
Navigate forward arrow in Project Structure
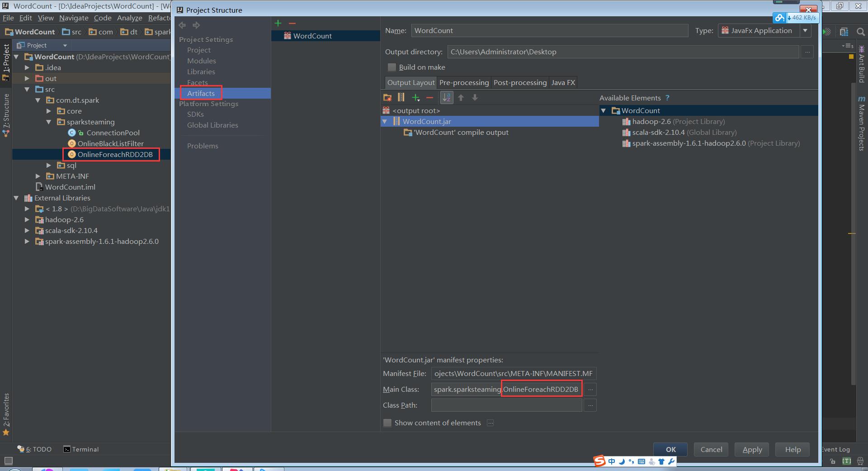[x=196, y=25]
